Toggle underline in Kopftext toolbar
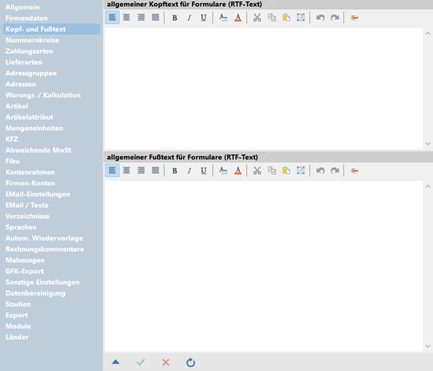433x371 pixels. pos(203,18)
